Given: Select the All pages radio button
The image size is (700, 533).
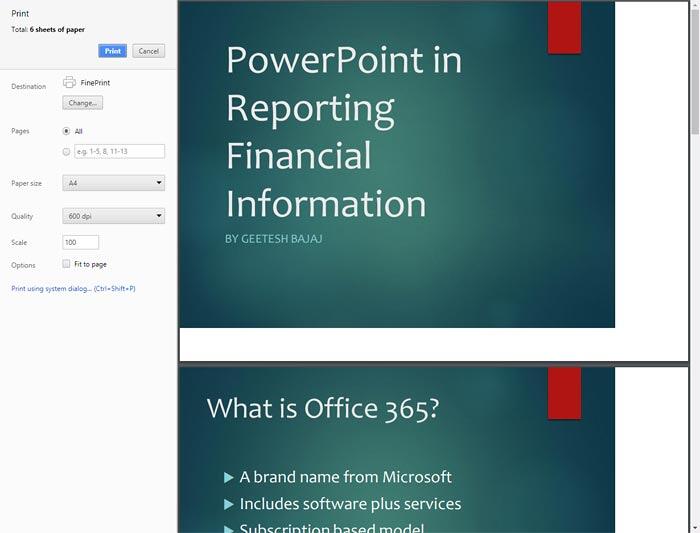Looking at the screenshot, I should pyautogui.click(x=67, y=131).
